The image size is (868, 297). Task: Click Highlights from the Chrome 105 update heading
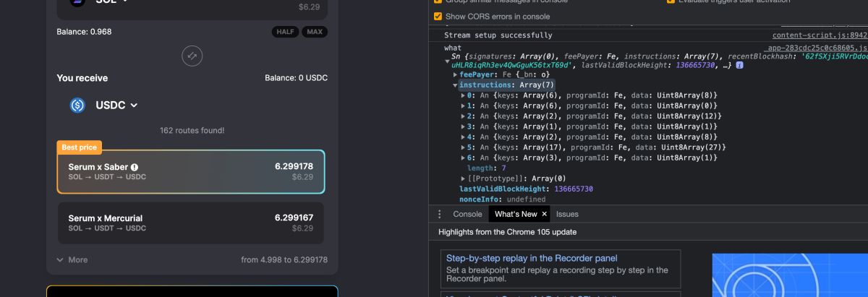(507, 232)
